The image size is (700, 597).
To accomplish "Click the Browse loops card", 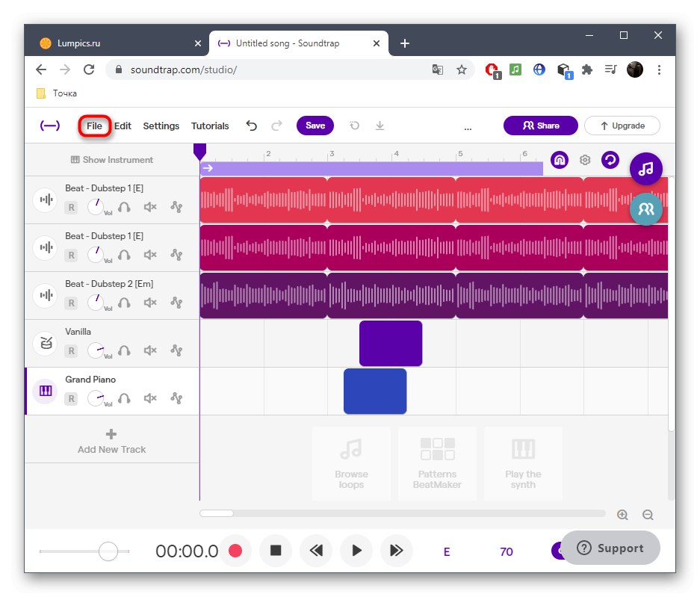I will (x=351, y=463).
